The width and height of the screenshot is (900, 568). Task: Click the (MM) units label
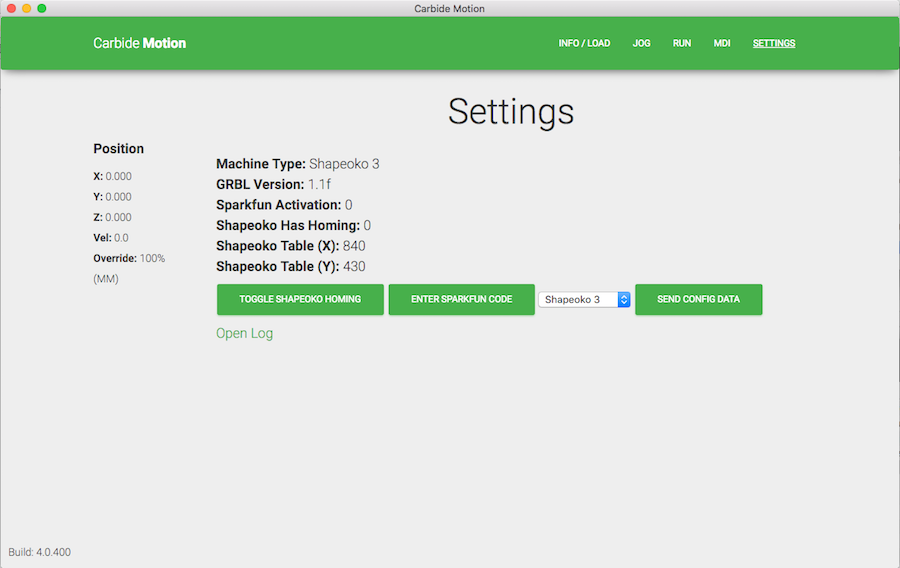(106, 279)
